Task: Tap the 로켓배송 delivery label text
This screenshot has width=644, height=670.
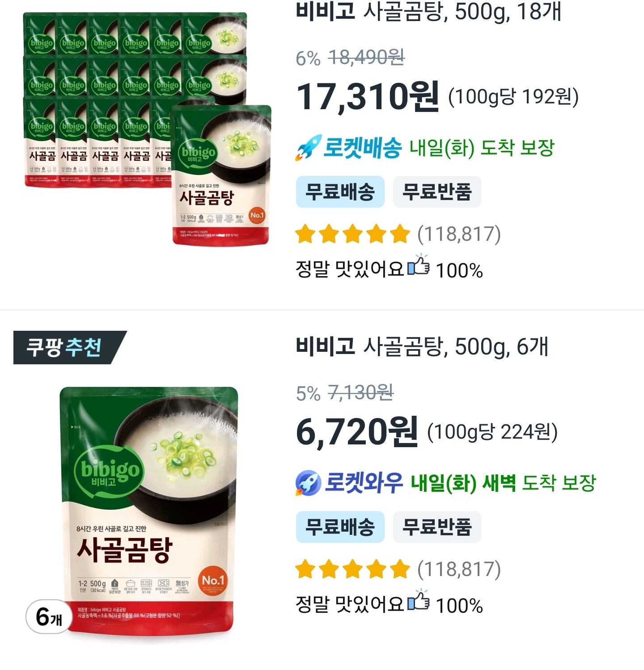Action: point(362,148)
